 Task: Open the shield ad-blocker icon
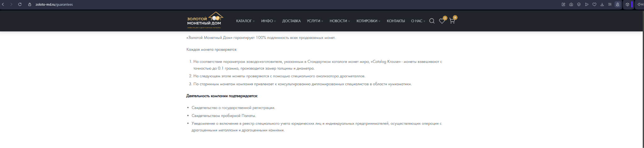(579, 4)
